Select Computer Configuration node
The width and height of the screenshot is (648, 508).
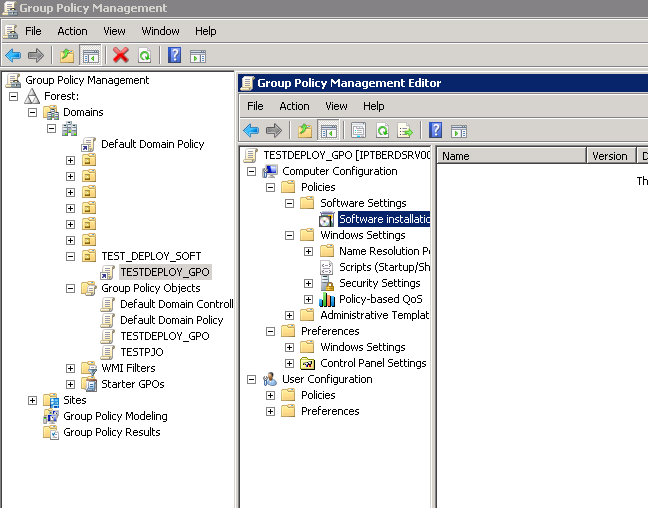click(340, 171)
